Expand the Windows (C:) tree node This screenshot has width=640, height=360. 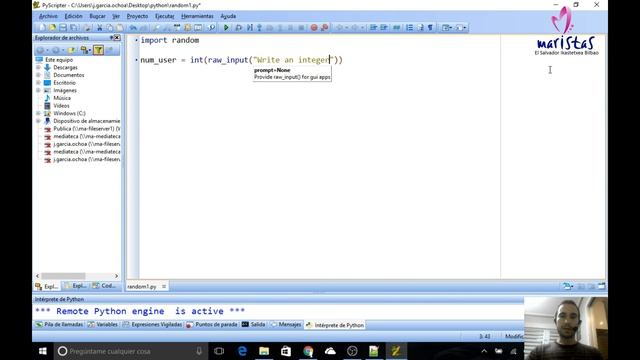point(38,113)
